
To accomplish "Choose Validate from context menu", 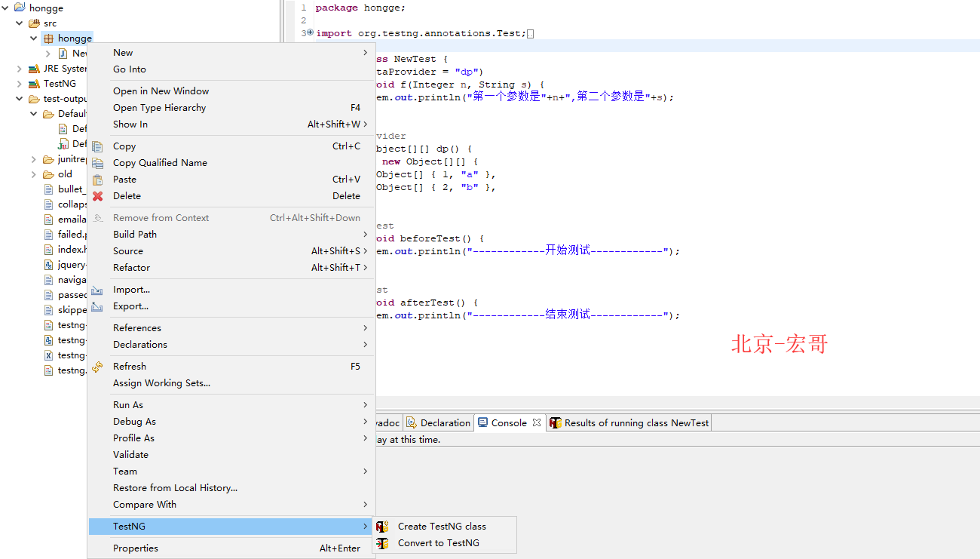I will tap(231, 455).
